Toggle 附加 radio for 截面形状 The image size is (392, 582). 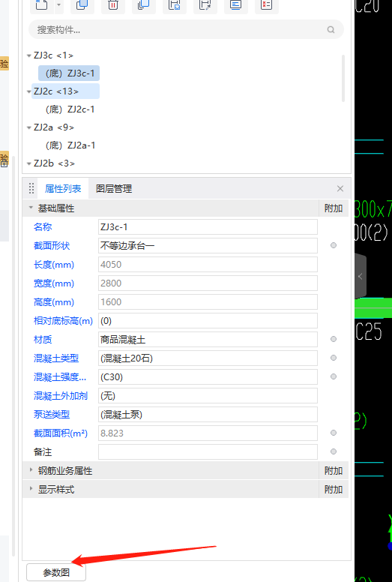(334, 245)
